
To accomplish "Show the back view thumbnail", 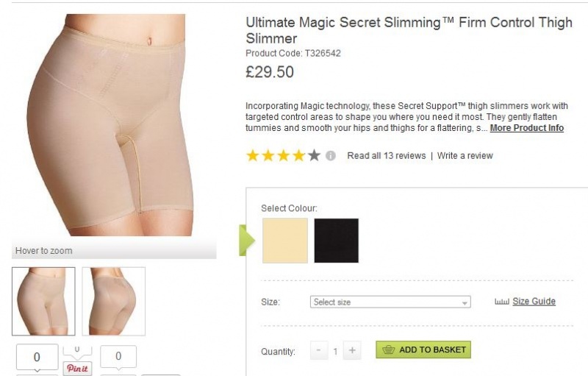I will tap(114, 301).
